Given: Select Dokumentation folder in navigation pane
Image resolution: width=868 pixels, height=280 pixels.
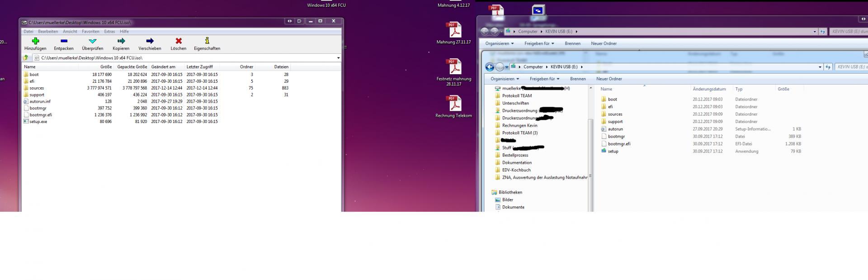Looking at the screenshot, I should tap(514, 163).
